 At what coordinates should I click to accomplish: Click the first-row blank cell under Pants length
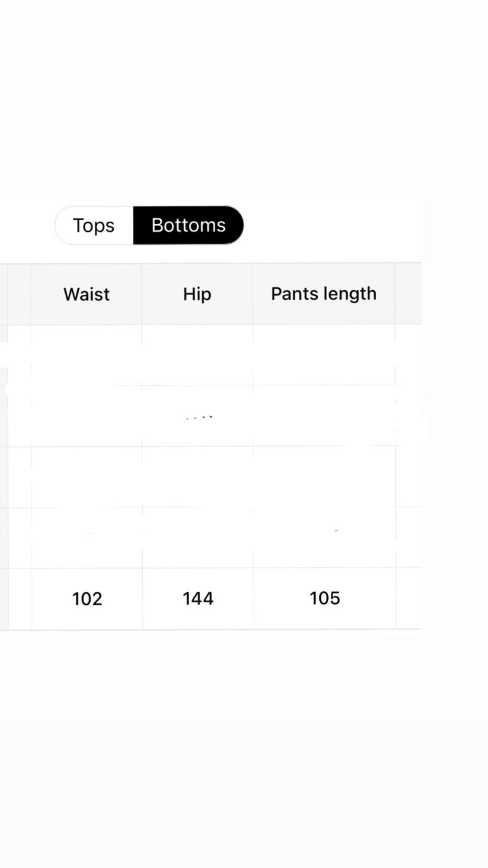323,355
